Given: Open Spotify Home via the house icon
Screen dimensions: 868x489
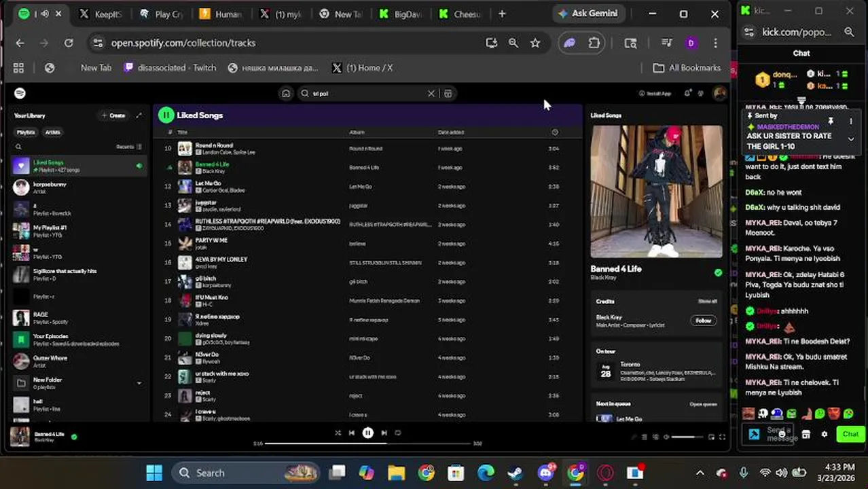Looking at the screenshot, I should pyautogui.click(x=286, y=94).
